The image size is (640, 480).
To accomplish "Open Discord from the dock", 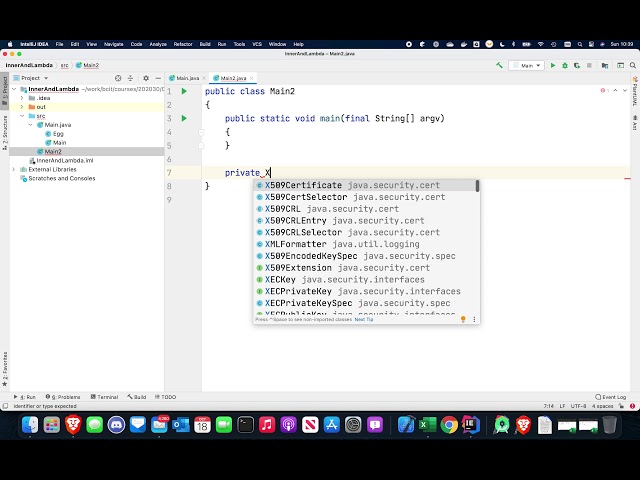I will pos(116,425).
